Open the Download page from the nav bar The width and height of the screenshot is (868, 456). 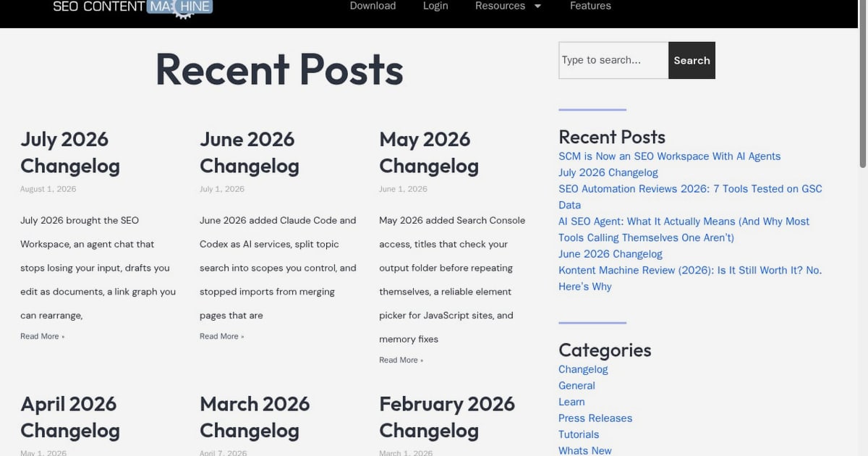coord(373,6)
